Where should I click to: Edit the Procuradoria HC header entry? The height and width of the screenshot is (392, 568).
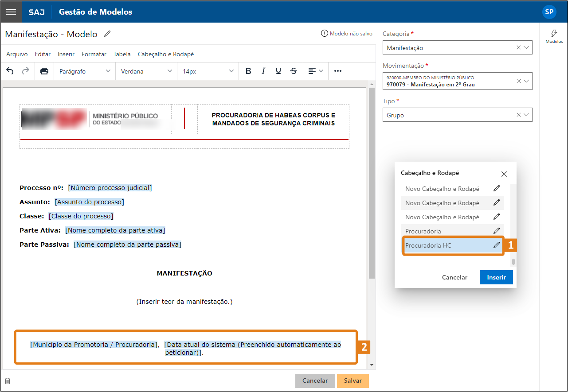[x=497, y=245]
